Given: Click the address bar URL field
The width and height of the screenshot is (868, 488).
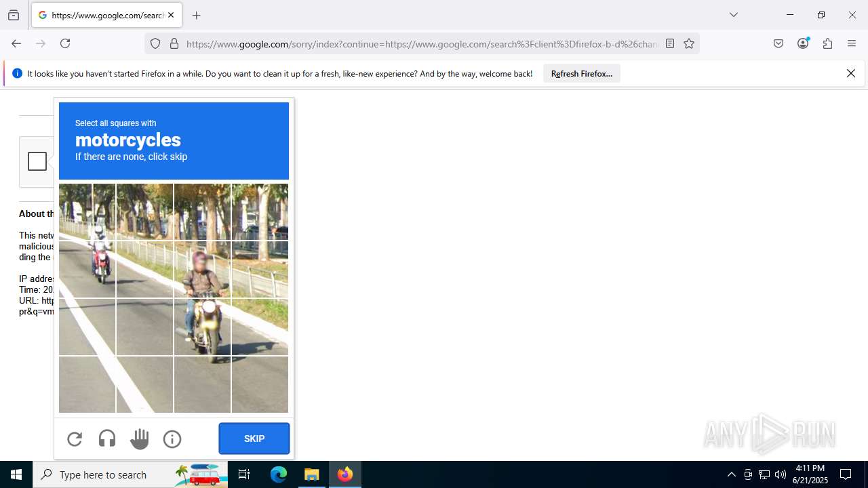Looking at the screenshot, I should click(x=420, y=43).
